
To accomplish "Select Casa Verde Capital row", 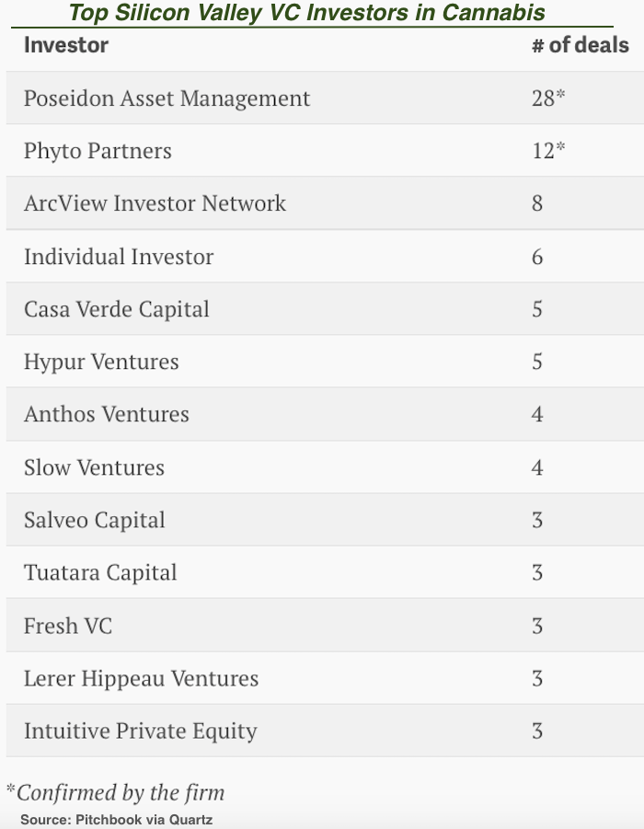I will tap(325, 309).
